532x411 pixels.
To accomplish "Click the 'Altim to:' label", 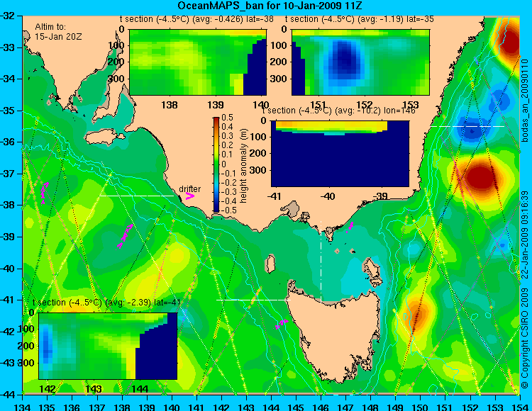I will tap(50, 27).
